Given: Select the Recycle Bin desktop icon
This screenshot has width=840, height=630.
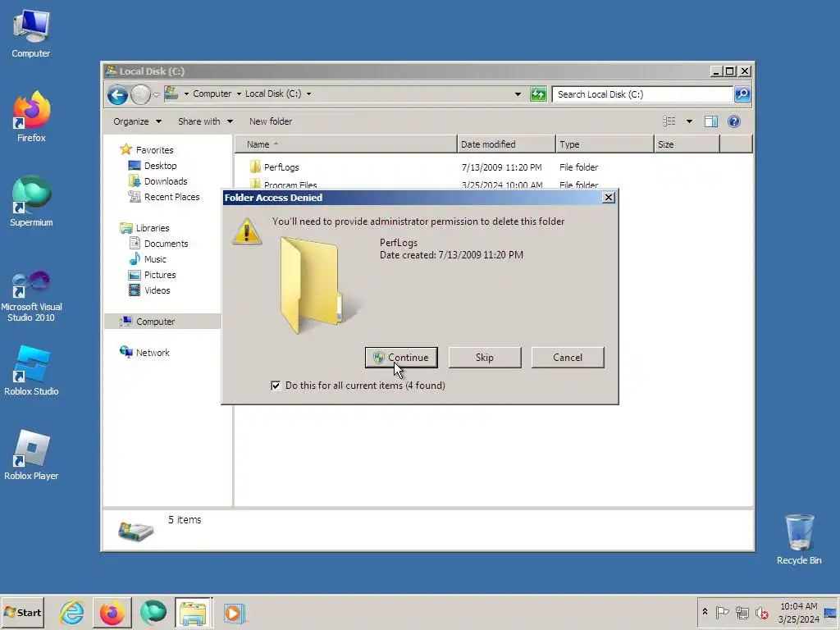Looking at the screenshot, I should (799, 539).
